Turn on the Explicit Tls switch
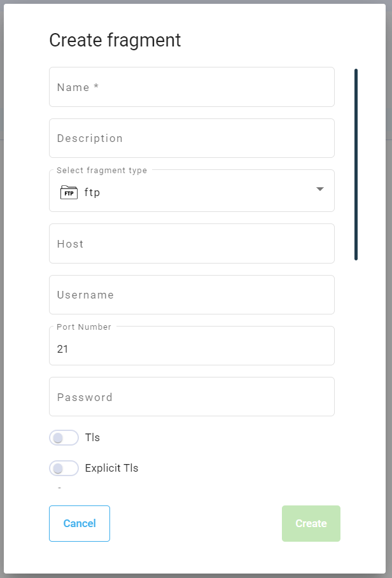The height and width of the screenshot is (578, 392). [x=64, y=469]
